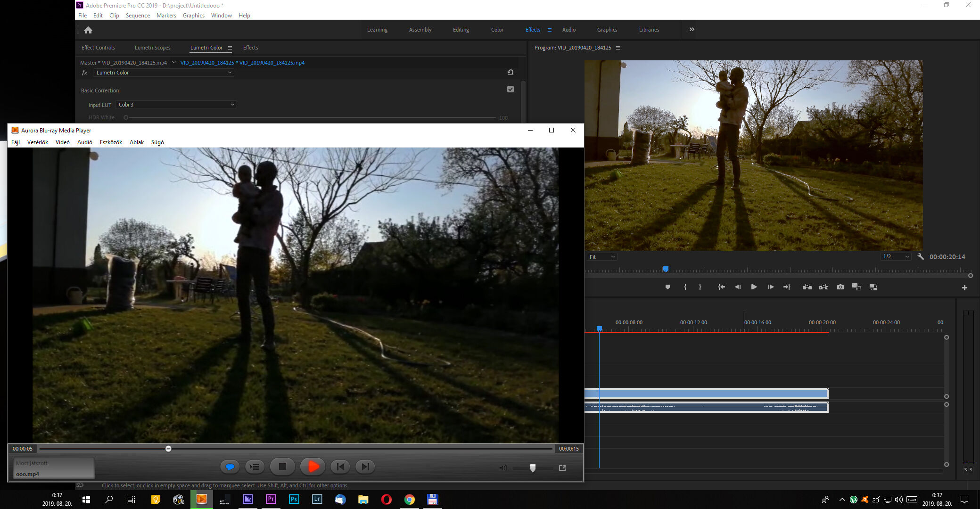Click the timeline playhead at ruler start

point(599,328)
